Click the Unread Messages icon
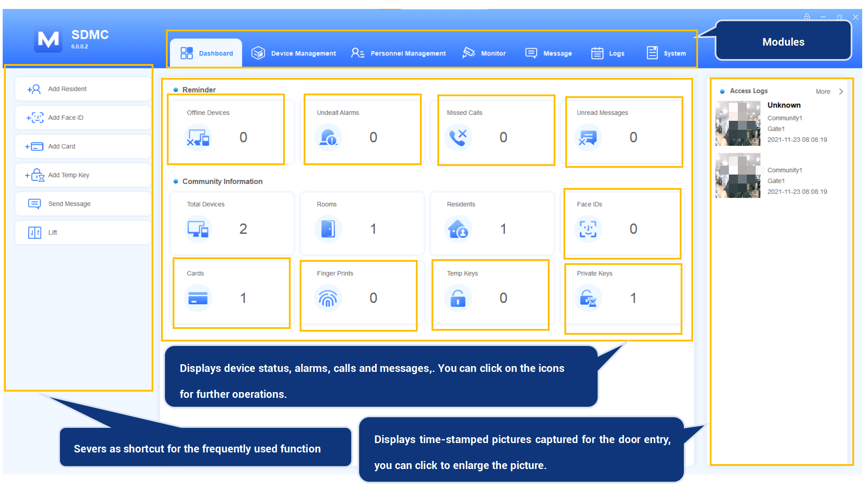868x499 pixels. coord(588,137)
